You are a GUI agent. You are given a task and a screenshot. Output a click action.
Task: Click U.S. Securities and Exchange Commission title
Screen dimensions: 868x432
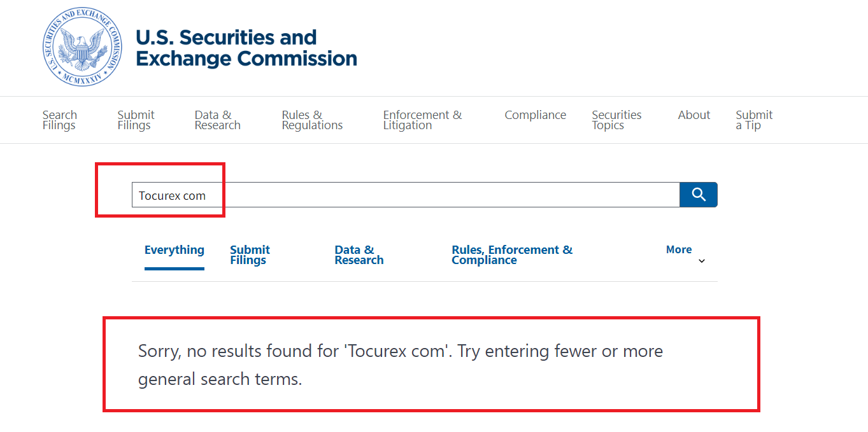click(x=246, y=48)
